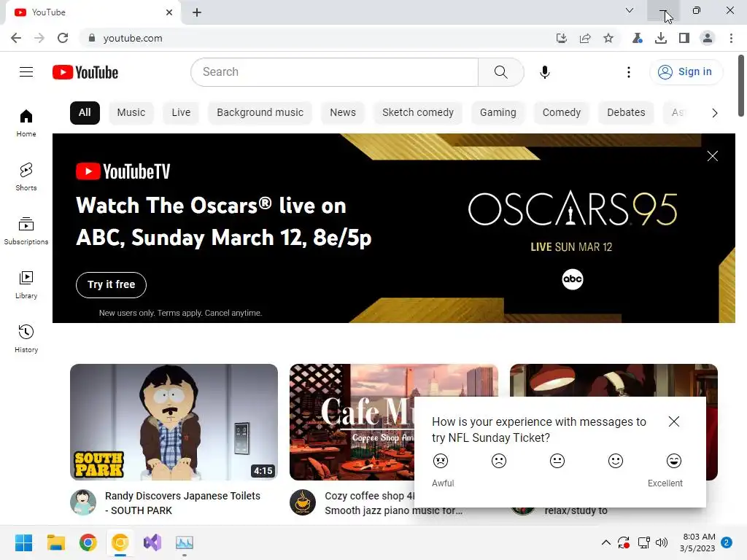Open Cafe Music coffee shop thumbnail
Screen dimensions: 747x560
[352, 422]
